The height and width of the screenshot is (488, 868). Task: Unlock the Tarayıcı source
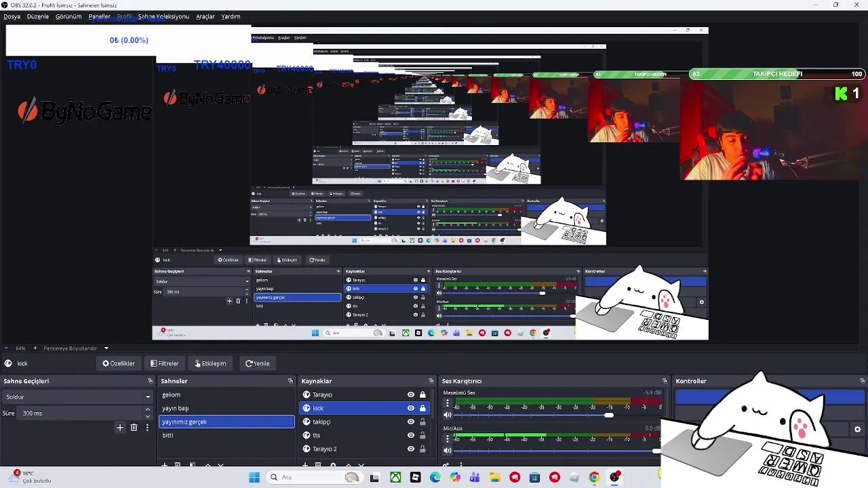click(x=422, y=394)
